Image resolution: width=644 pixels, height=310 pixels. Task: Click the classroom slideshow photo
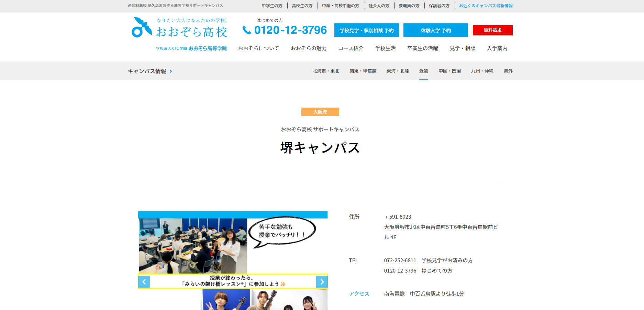(x=193, y=246)
